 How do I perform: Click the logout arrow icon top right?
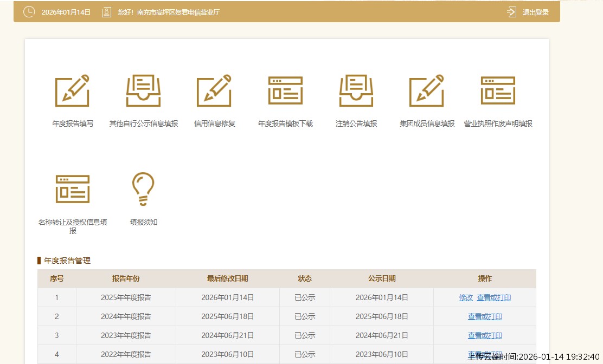510,11
